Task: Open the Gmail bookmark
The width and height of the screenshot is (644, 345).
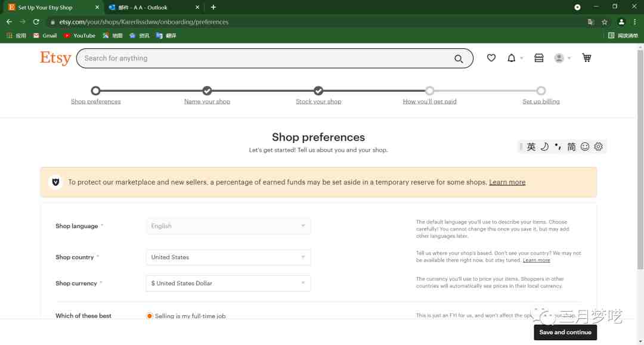Action: coord(45,36)
